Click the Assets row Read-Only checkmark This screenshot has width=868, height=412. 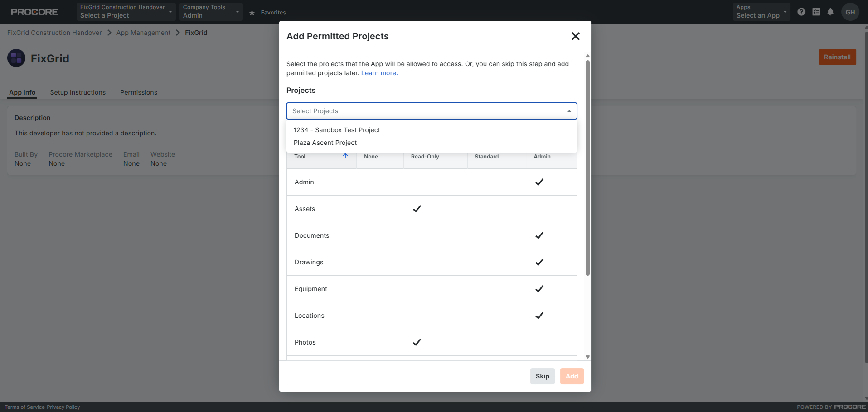click(x=417, y=209)
